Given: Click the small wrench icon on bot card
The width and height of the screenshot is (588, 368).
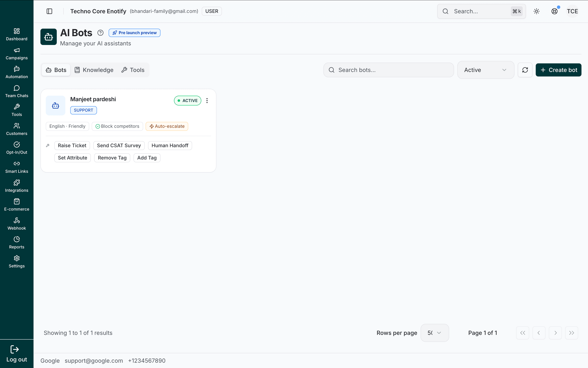Looking at the screenshot, I should click(x=48, y=146).
